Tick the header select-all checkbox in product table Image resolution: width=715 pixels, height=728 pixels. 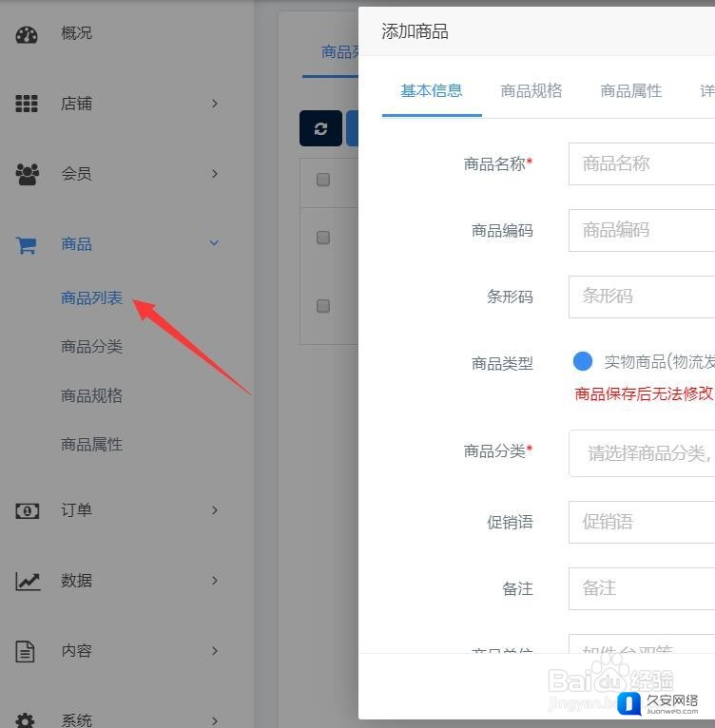coord(323,180)
